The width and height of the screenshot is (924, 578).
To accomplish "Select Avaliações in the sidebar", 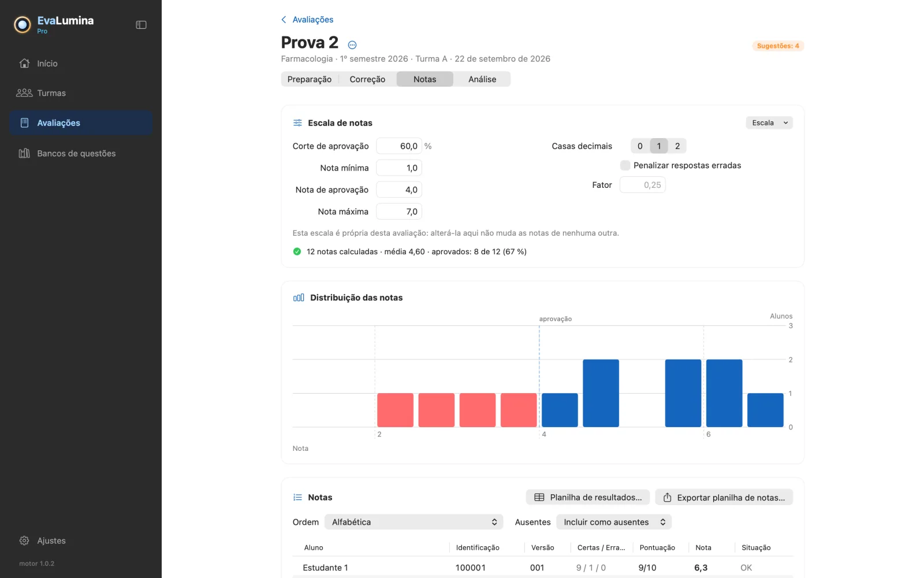I will [81, 123].
